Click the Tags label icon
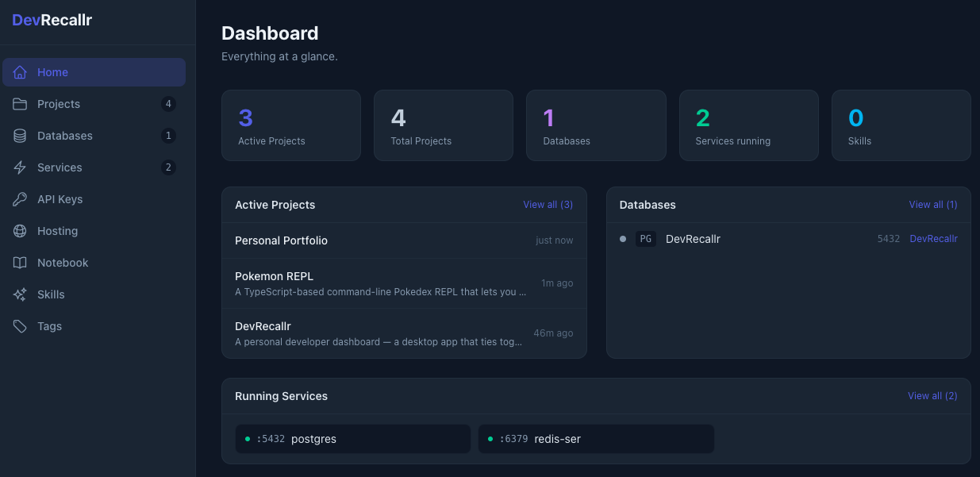 click(18, 326)
